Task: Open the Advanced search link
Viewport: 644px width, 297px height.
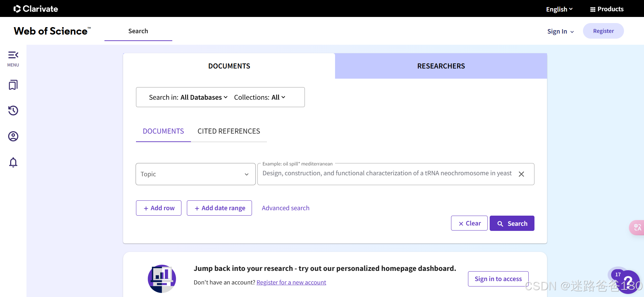Action: (x=286, y=208)
